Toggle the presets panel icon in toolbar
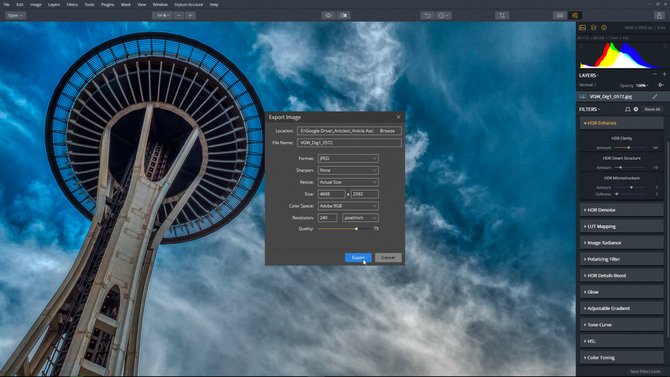Viewport: 670px width, 377px height. point(559,15)
